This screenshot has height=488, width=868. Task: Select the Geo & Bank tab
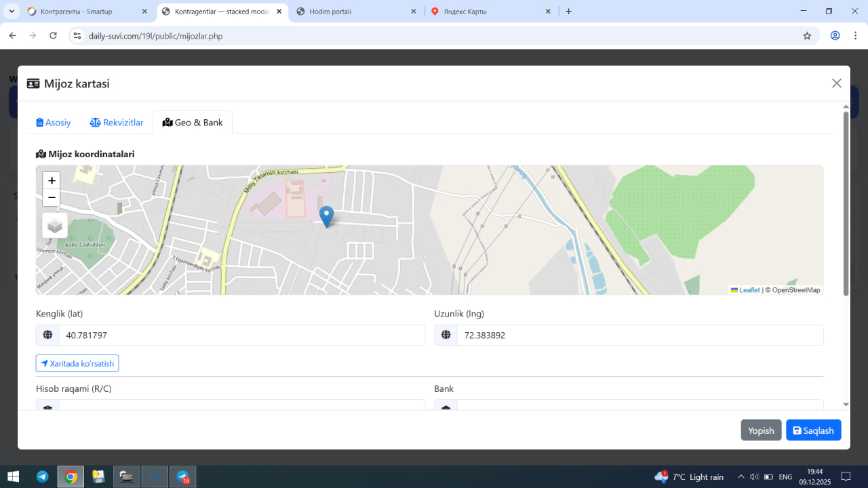coord(193,123)
